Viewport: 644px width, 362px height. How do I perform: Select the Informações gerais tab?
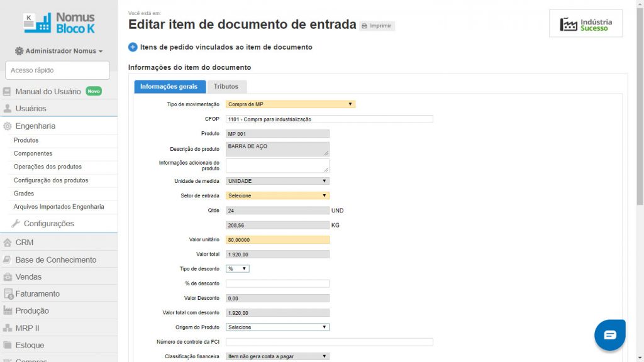(169, 87)
